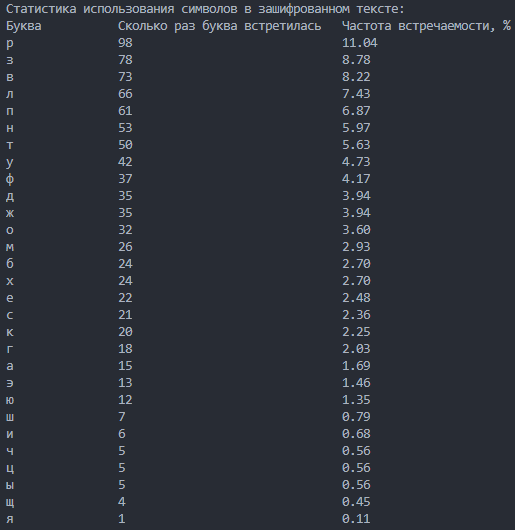Select the letter 'о' row label
The height and width of the screenshot is (530, 515).
pyautogui.click(x=10, y=230)
